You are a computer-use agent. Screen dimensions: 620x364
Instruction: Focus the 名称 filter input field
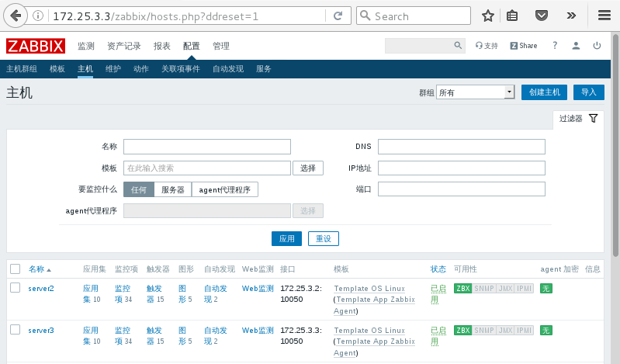click(207, 147)
